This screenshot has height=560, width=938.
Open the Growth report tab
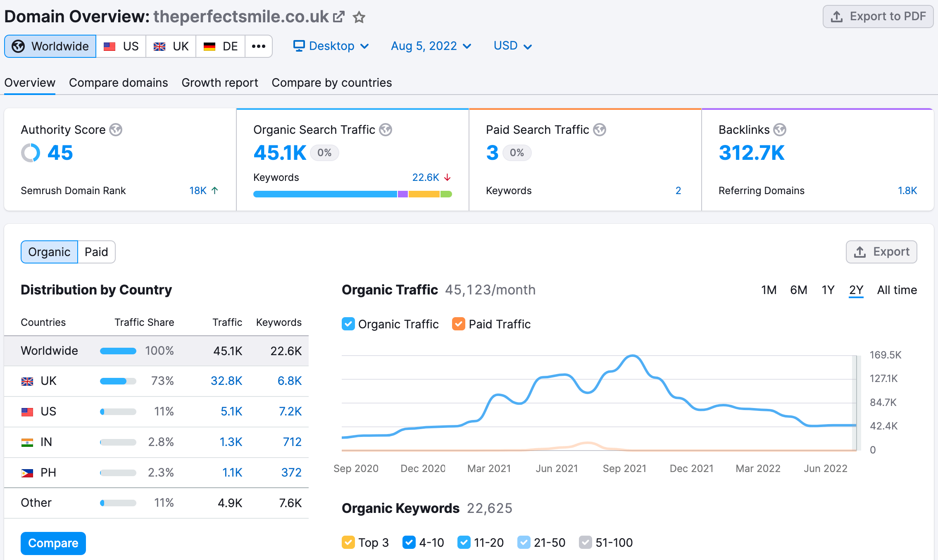(220, 83)
